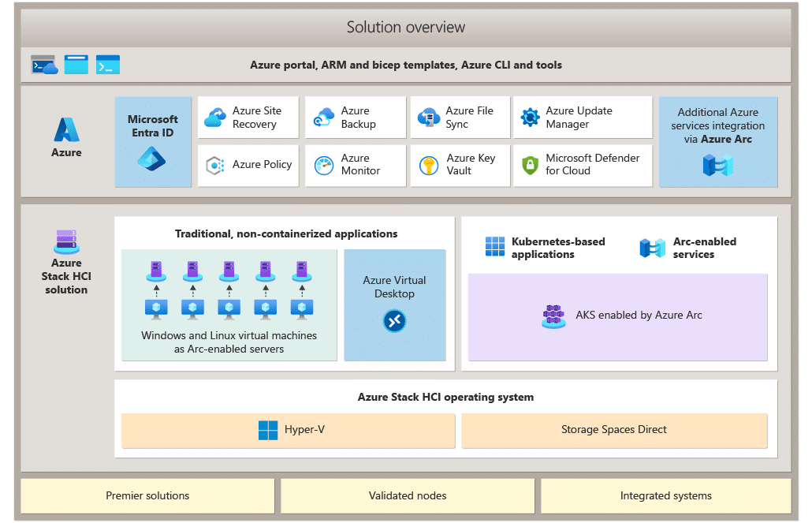Click the Azure Virtual Desktop label
Screen dimensions: 812x523
click(395, 286)
